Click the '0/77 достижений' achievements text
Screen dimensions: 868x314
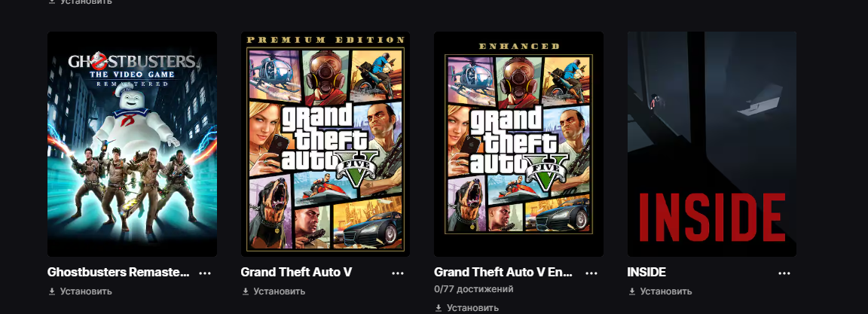click(x=473, y=289)
